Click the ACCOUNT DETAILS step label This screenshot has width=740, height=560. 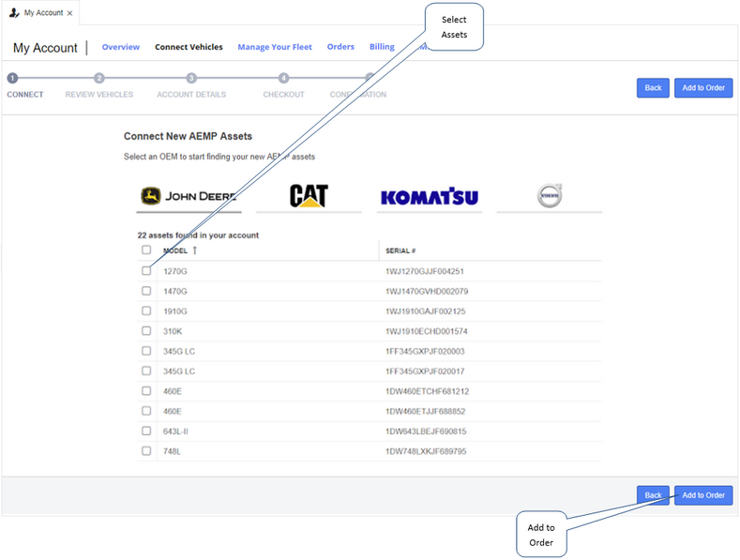[191, 95]
